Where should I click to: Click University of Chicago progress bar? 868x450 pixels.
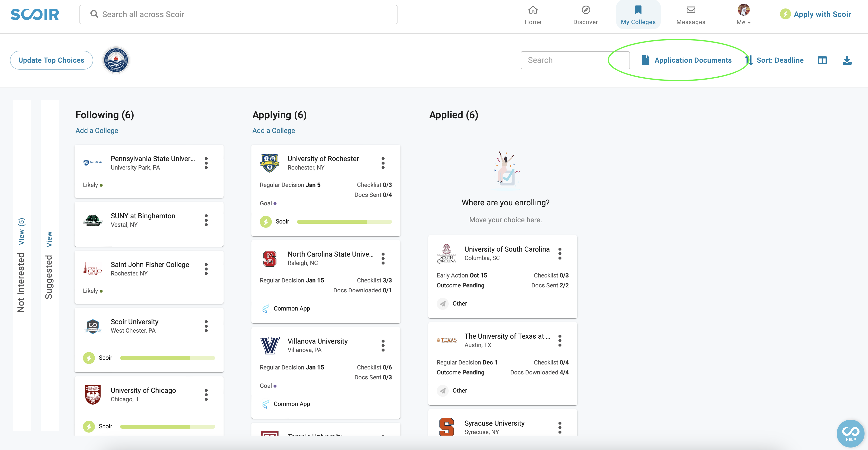pyautogui.click(x=167, y=426)
